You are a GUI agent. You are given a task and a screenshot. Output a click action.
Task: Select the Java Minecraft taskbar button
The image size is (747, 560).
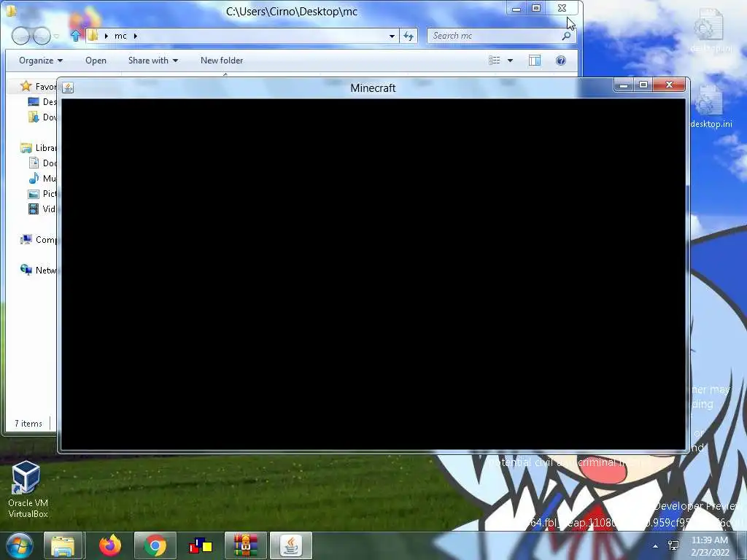click(x=291, y=545)
